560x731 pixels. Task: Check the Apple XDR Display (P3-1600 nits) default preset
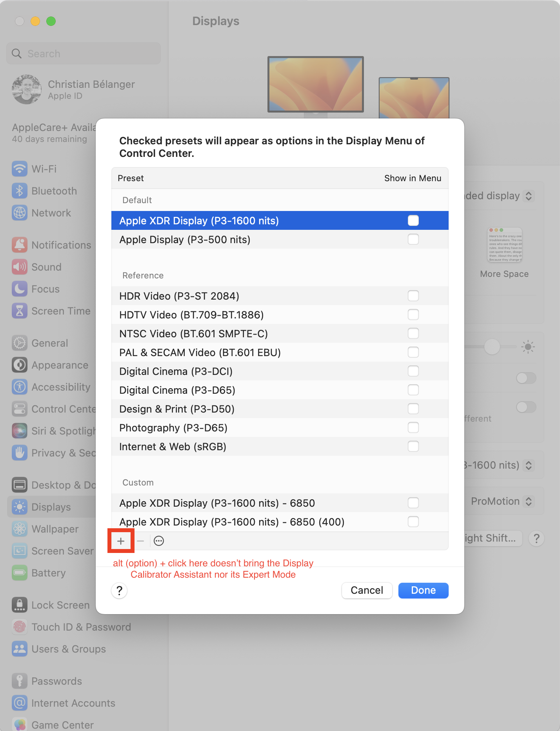pos(413,220)
